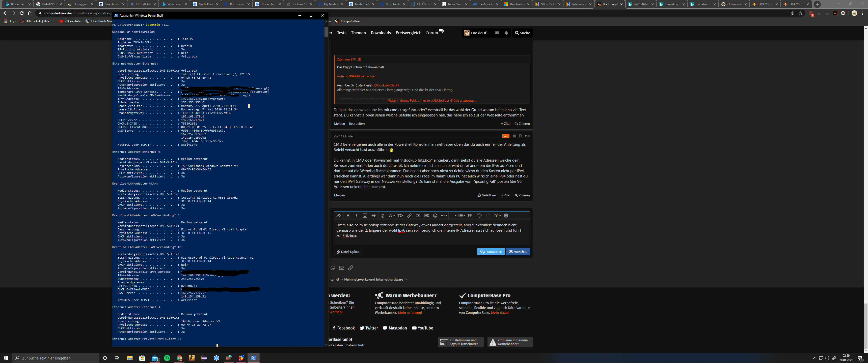Open Spotify from the Windows taskbar

pos(167,358)
